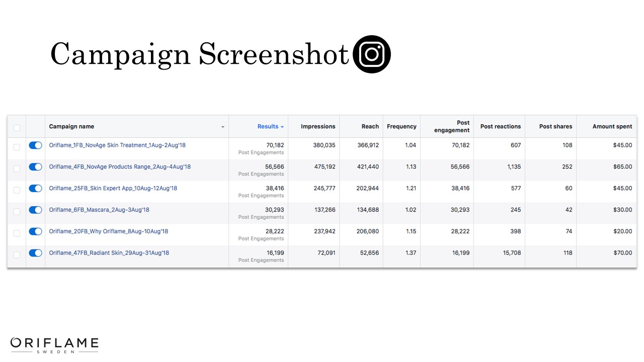Disable the Radiant Skin campaign toggle
The image size is (644, 362).
point(35,253)
